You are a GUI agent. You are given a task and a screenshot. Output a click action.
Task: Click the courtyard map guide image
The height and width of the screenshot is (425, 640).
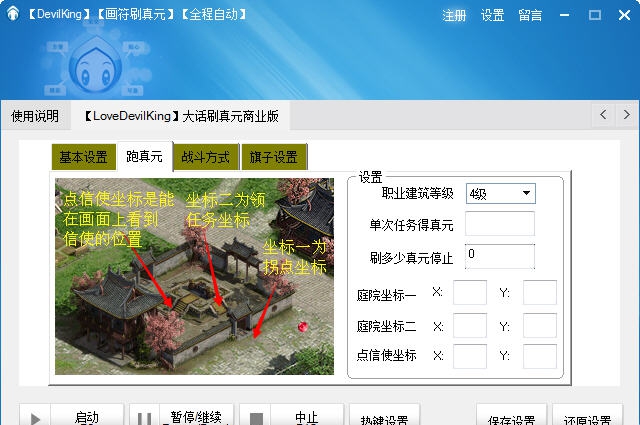click(x=194, y=276)
